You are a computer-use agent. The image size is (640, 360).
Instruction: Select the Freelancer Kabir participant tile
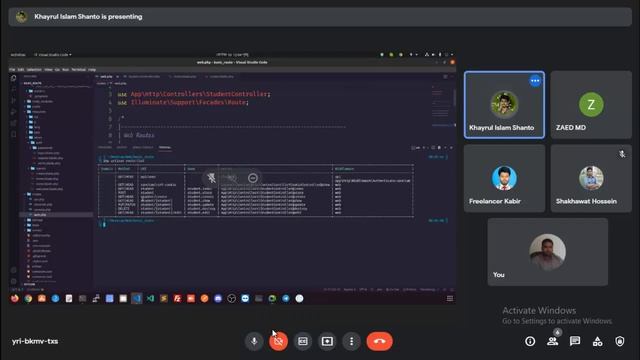(504, 178)
